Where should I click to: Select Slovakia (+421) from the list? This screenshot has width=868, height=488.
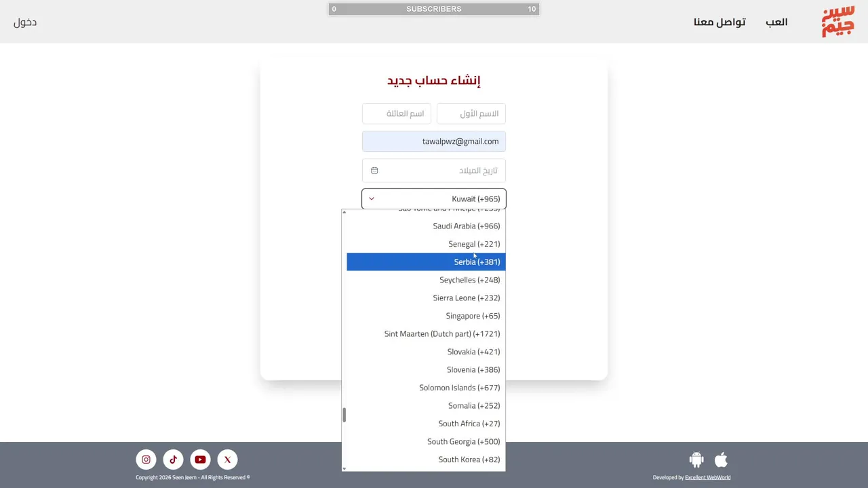coord(426,352)
